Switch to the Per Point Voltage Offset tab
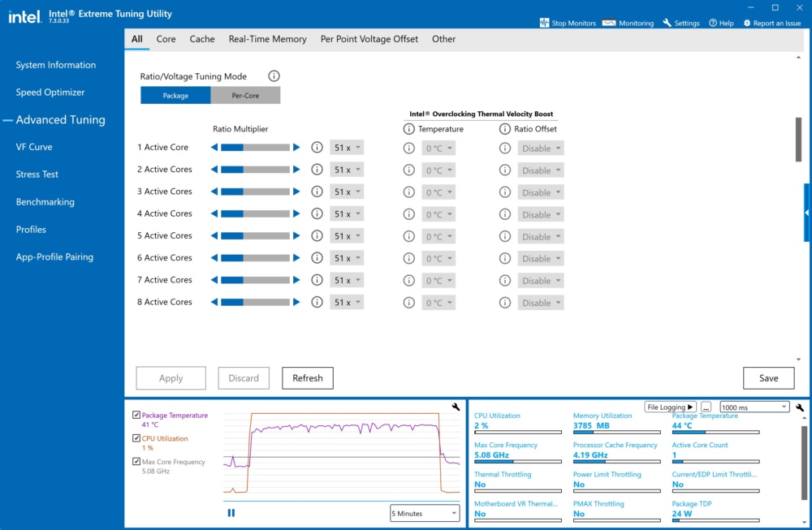 369,39
